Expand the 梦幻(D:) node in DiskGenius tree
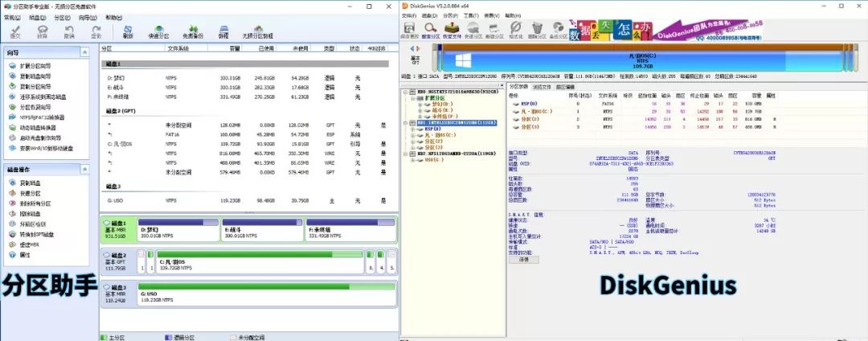The height and width of the screenshot is (341, 868). click(420, 104)
